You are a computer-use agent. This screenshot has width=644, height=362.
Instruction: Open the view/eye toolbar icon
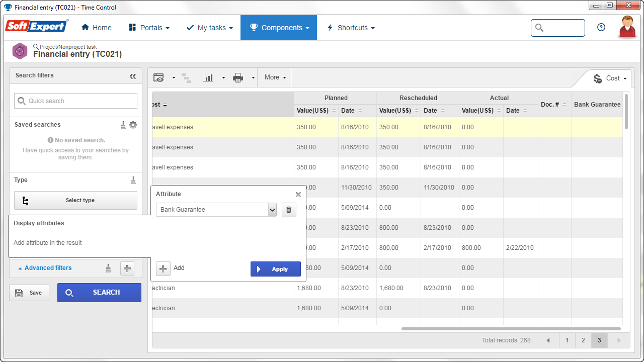coord(158,77)
